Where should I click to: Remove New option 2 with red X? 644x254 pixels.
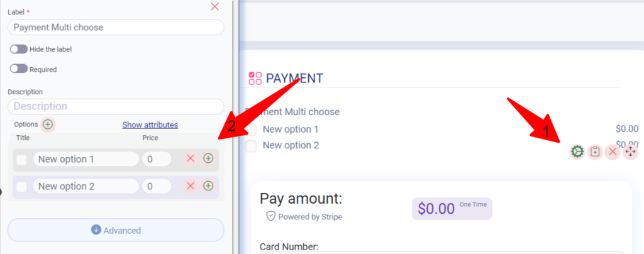(191, 186)
